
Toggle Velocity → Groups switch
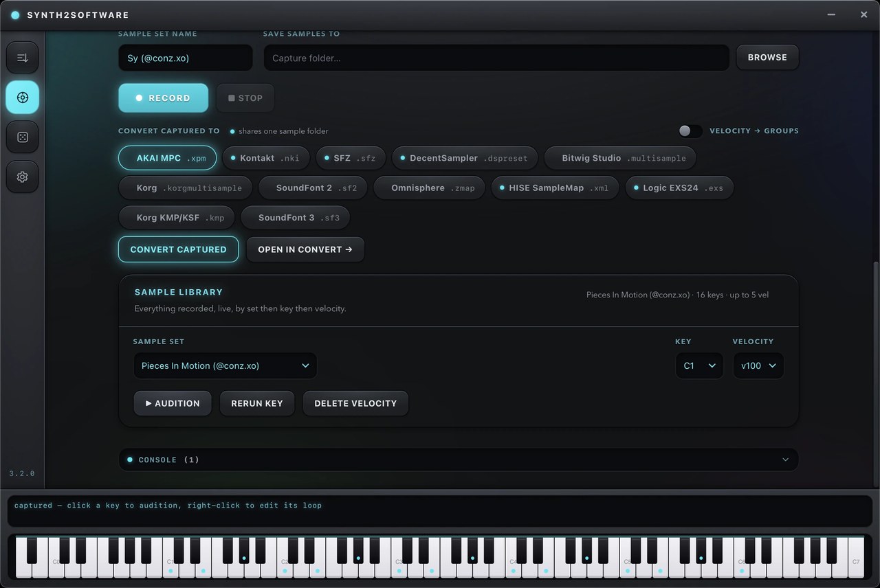click(690, 131)
